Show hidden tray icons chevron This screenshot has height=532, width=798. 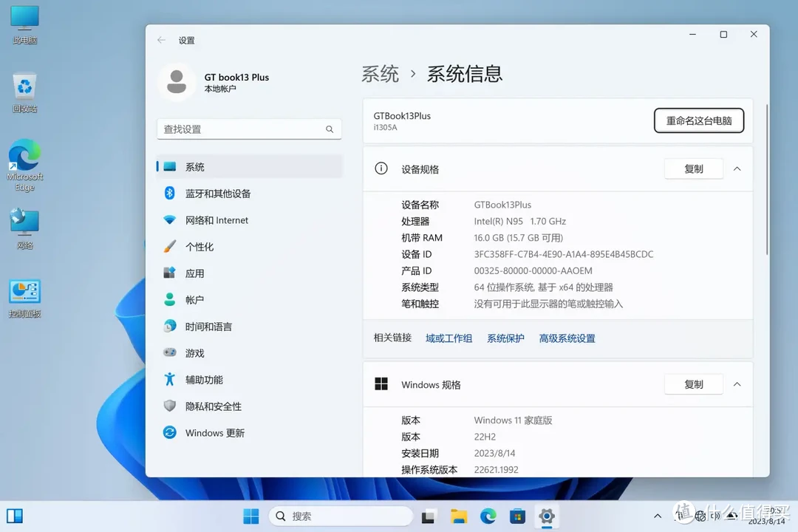coord(658,516)
